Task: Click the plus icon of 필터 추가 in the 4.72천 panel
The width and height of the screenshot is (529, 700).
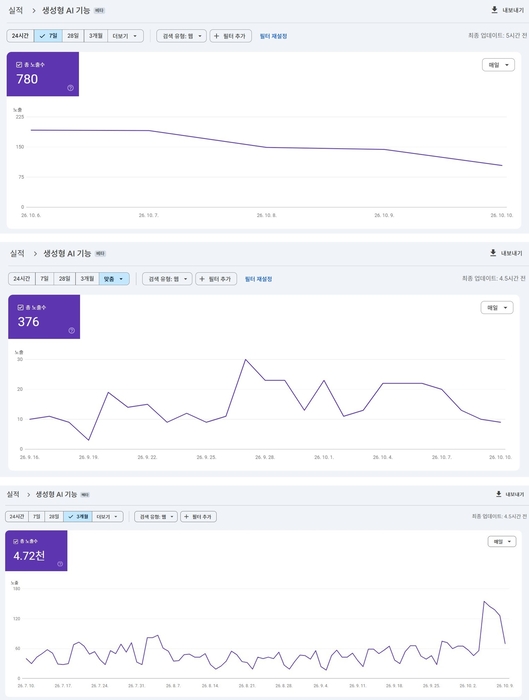Action: 187,517
